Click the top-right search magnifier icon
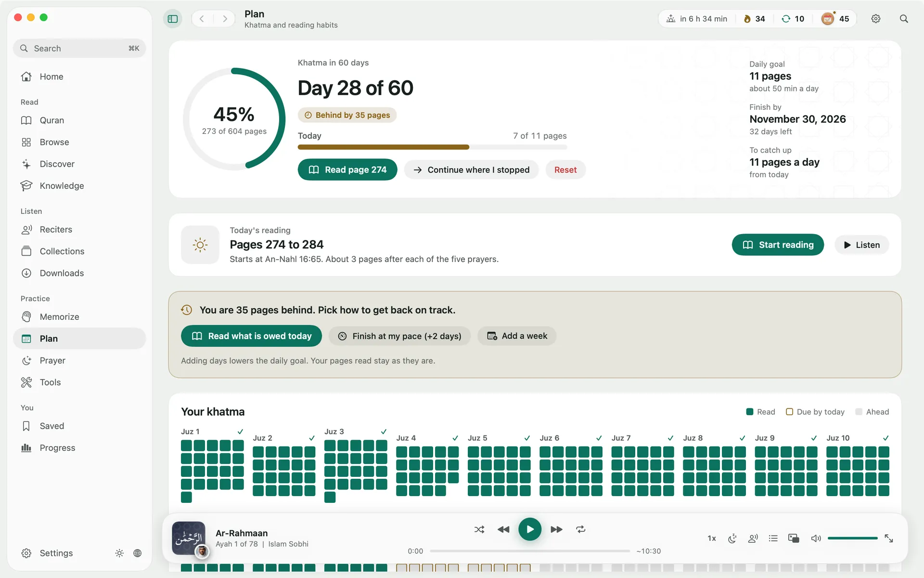The width and height of the screenshot is (924, 578). pos(904,19)
